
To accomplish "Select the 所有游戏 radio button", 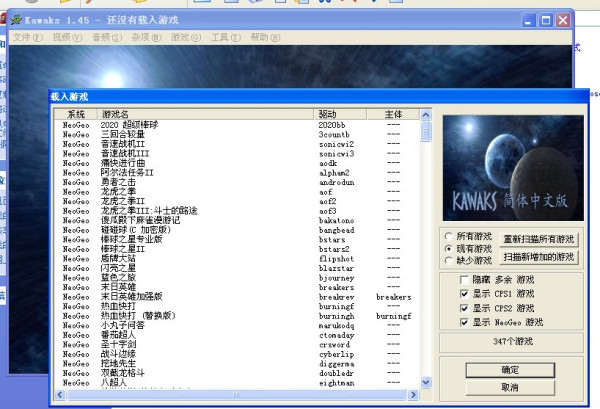I will click(448, 236).
